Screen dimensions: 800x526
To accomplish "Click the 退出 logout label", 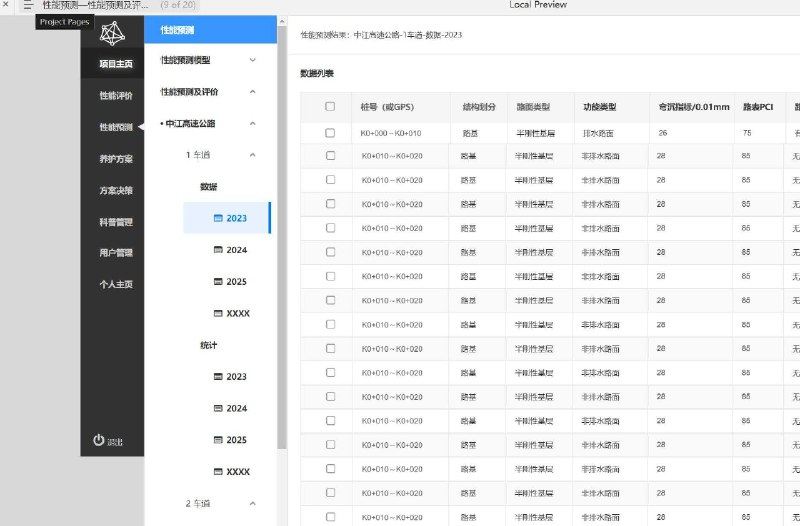I will pyautogui.click(x=115, y=442).
